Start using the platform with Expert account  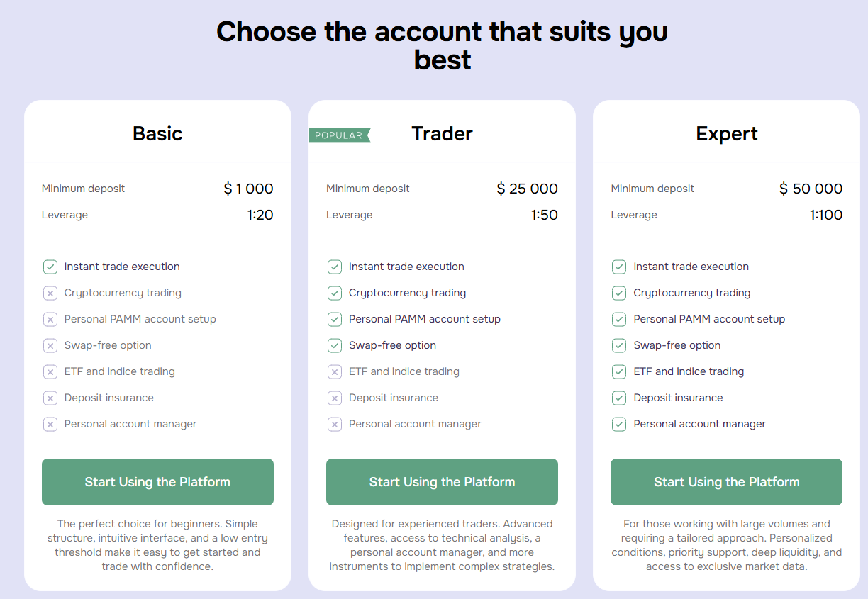pyautogui.click(x=726, y=482)
